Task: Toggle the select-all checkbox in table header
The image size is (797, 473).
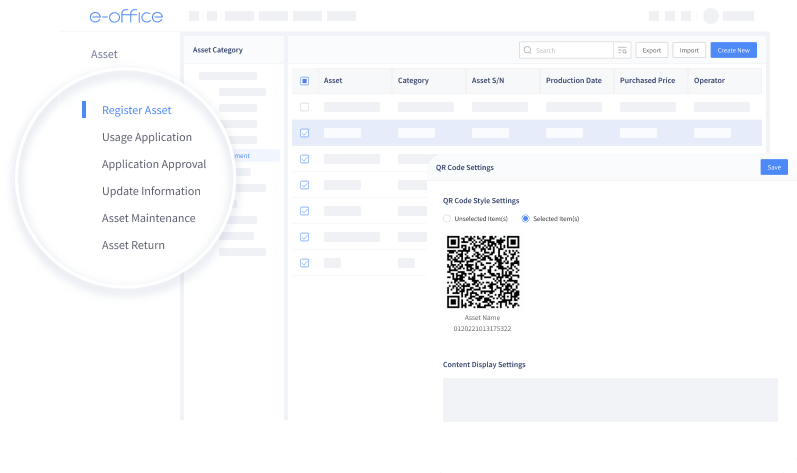Action: coord(304,81)
